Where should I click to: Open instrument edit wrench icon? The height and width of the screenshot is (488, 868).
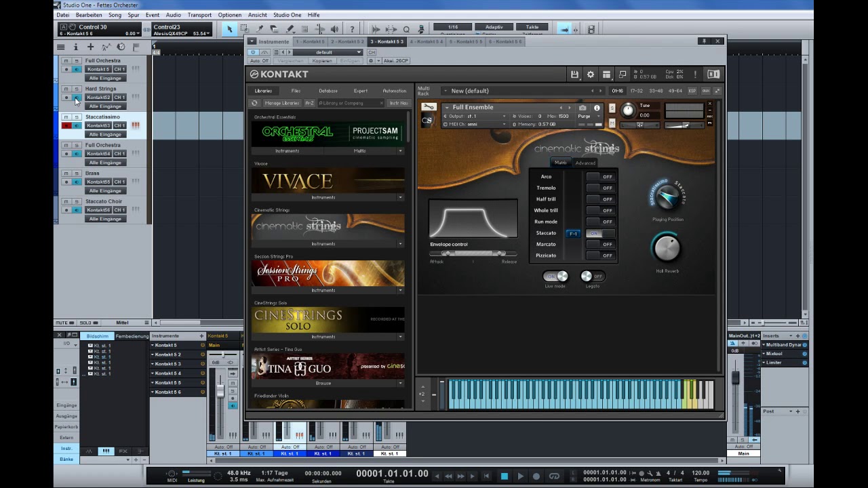tap(429, 107)
